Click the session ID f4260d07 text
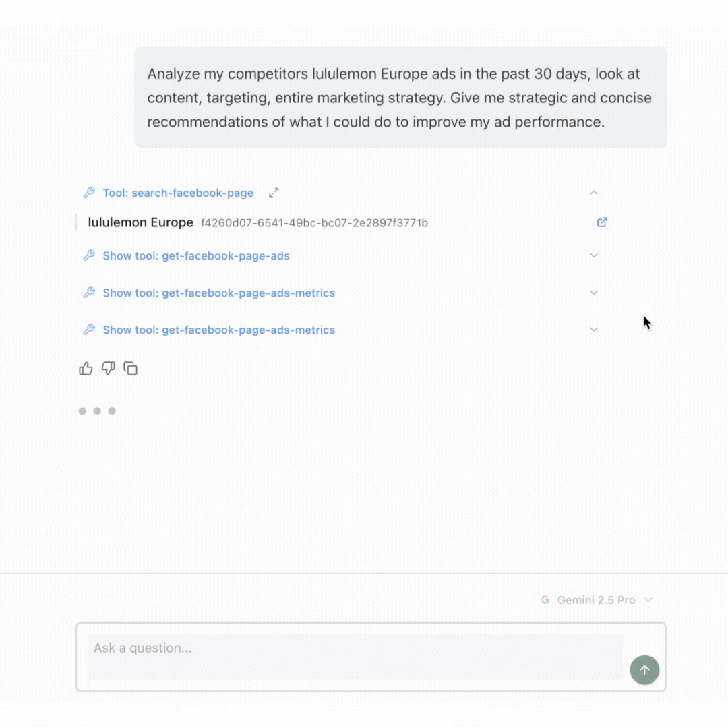The image size is (728, 728). (x=313, y=222)
